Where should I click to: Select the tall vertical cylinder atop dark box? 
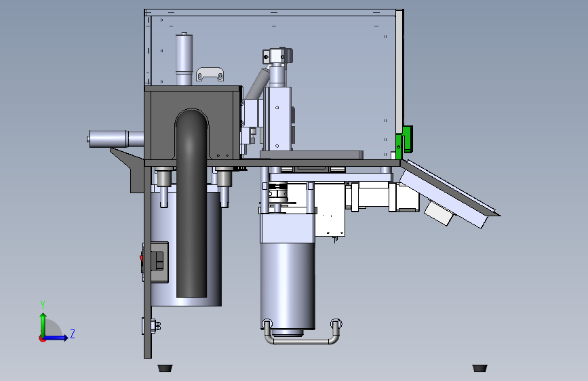tap(184, 59)
